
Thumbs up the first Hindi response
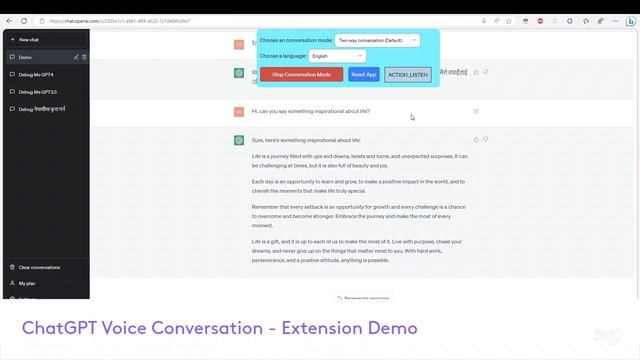476,72
